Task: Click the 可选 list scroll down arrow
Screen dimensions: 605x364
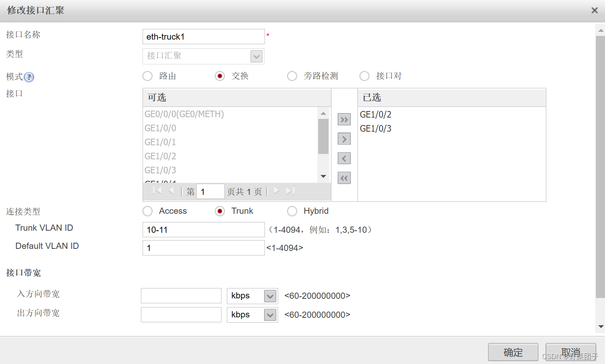Action: 324,177
